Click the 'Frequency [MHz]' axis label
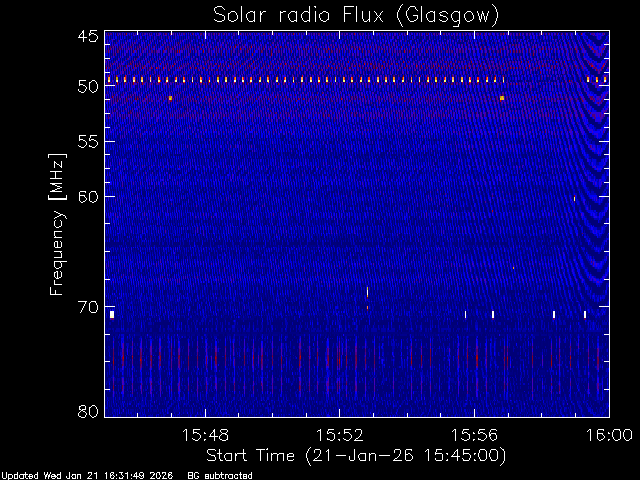Screen dimensions: 640x480 58,224
